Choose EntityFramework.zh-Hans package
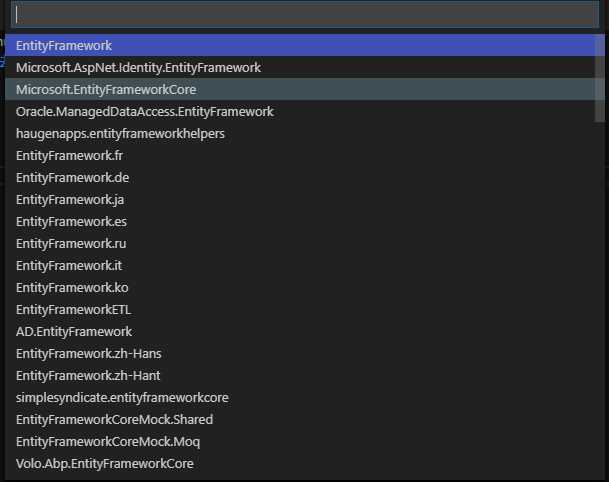 click(305, 353)
